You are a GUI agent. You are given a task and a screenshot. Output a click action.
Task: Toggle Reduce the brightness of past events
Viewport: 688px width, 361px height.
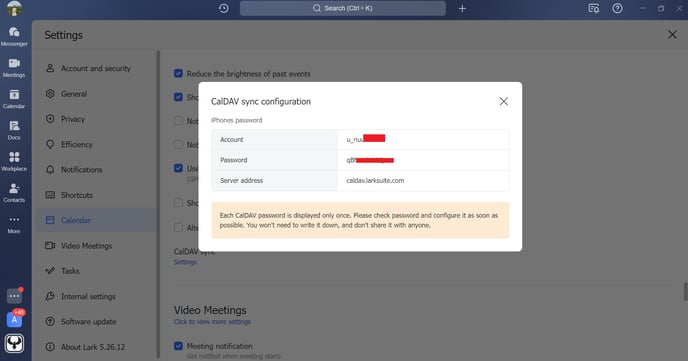(178, 73)
